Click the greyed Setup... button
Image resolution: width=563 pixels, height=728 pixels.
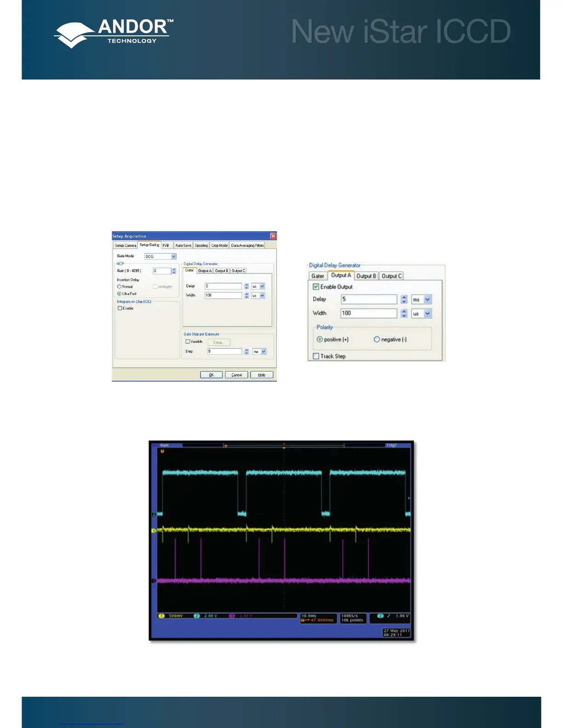pyautogui.click(x=218, y=342)
